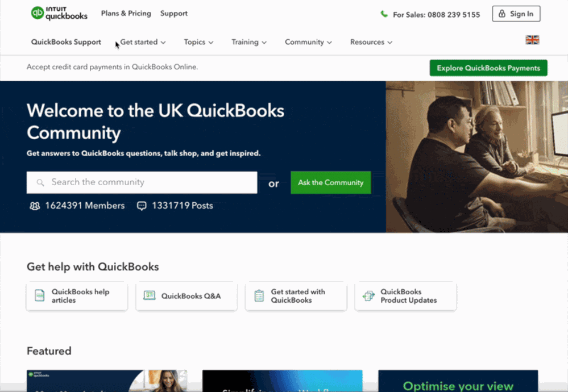Screen dimensions: 568x392
Task: Click the Search the community input field
Action: [x=142, y=182]
